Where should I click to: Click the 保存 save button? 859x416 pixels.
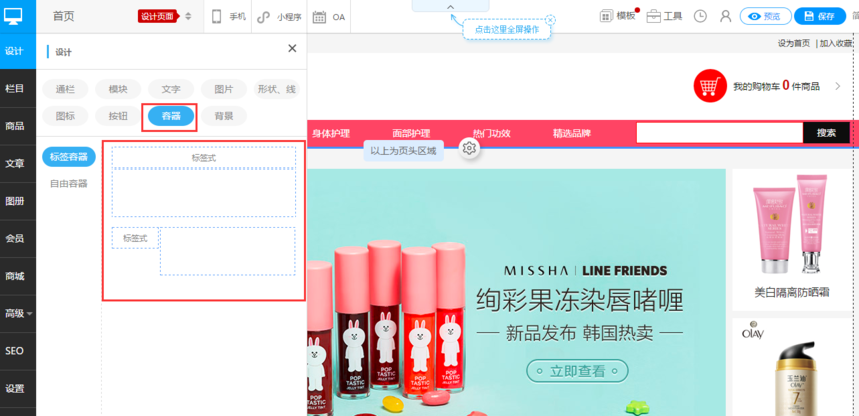point(819,16)
